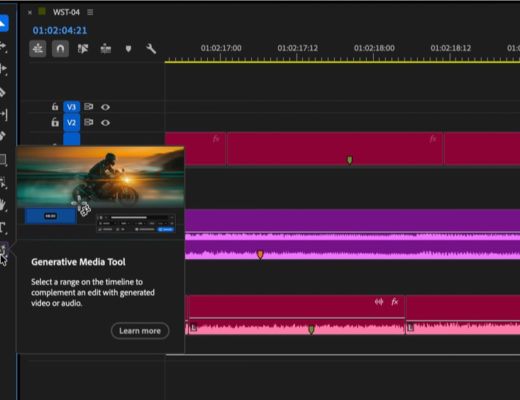This screenshot has width=520, height=400.
Task: Click the Add Marker icon
Action: (x=128, y=49)
